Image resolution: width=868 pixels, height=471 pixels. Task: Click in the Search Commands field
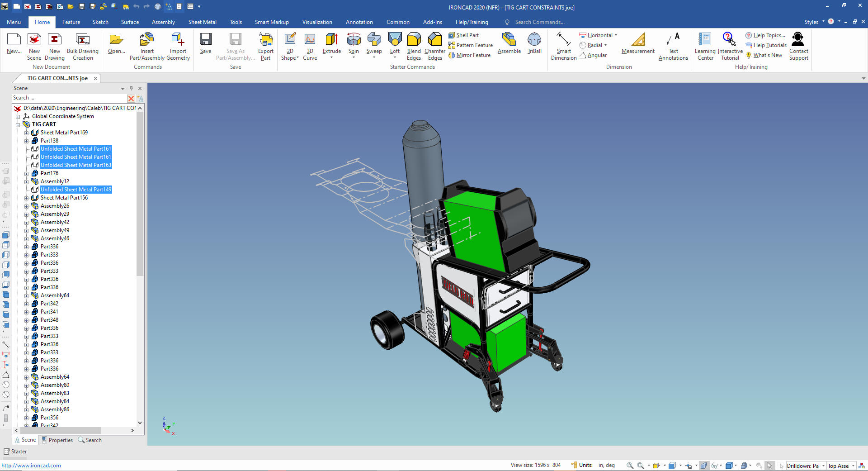point(539,22)
